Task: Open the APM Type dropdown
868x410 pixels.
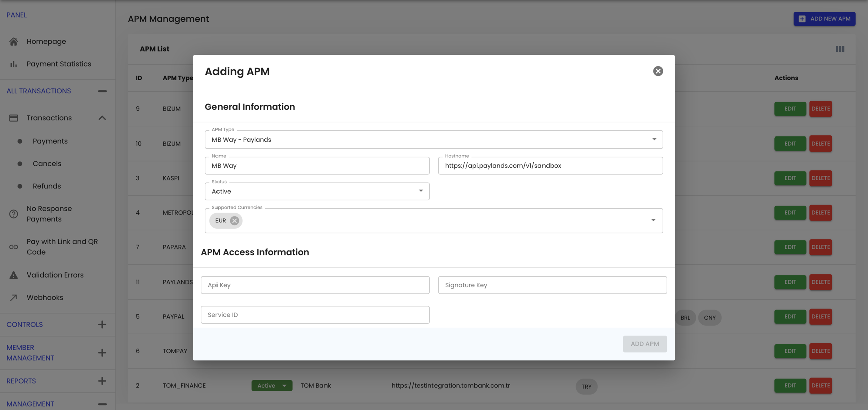Action: click(x=433, y=140)
